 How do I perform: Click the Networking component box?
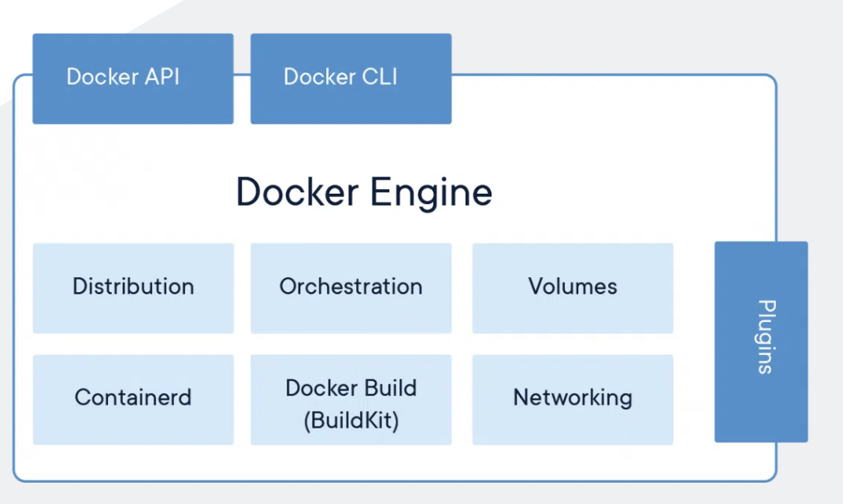tap(573, 399)
